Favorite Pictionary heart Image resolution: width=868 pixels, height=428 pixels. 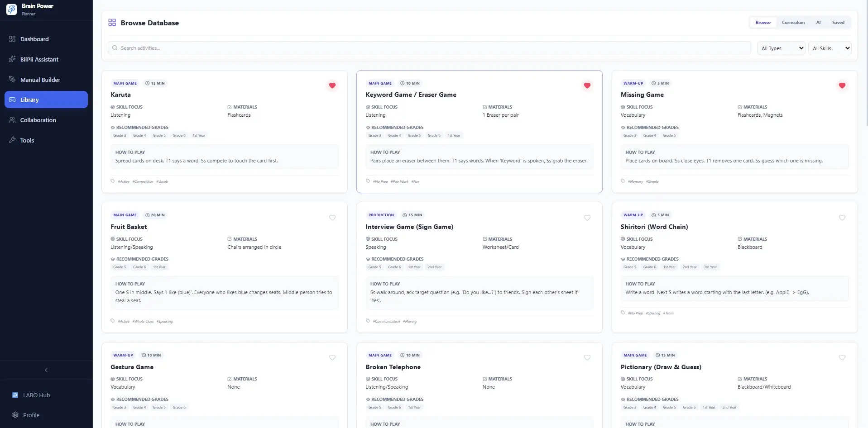click(x=842, y=357)
